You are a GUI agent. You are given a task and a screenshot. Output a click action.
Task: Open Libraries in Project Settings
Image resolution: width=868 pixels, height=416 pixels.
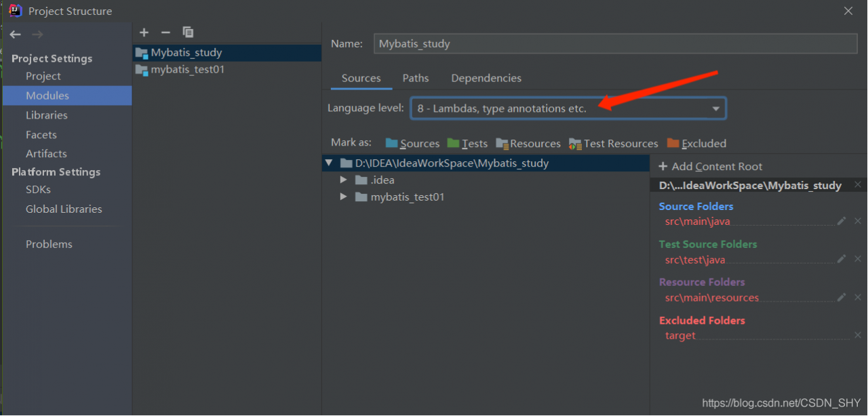click(x=46, y=115)
